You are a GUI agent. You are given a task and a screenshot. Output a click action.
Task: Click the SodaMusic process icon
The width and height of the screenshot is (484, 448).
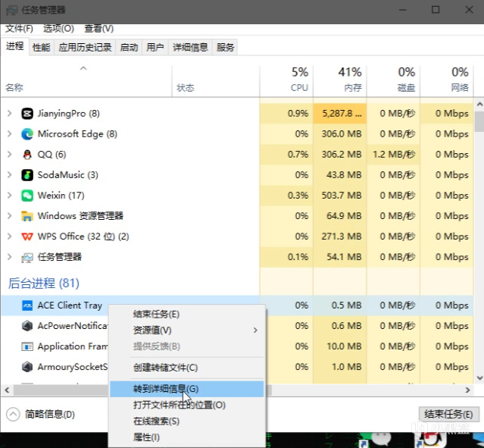27,175
